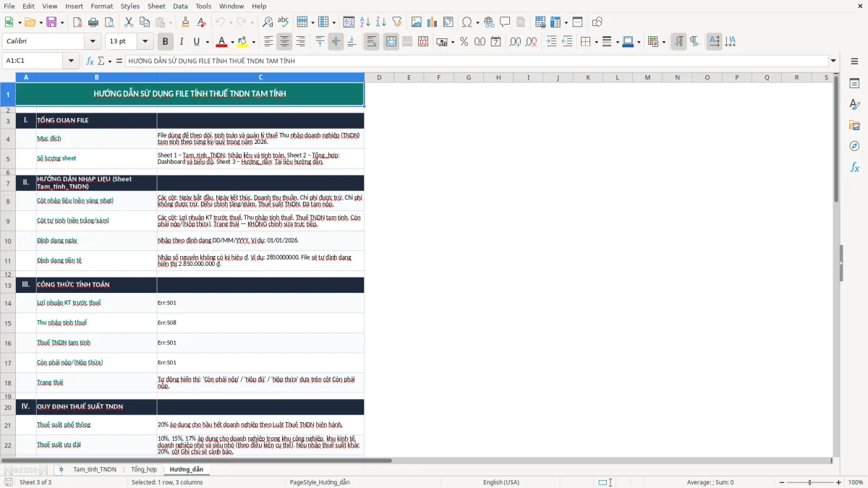Image resolution: width=868 pixels, height=488 pixels.
Task: Click the Draw Functions shapes icon
Action: [x=597, y=22]
